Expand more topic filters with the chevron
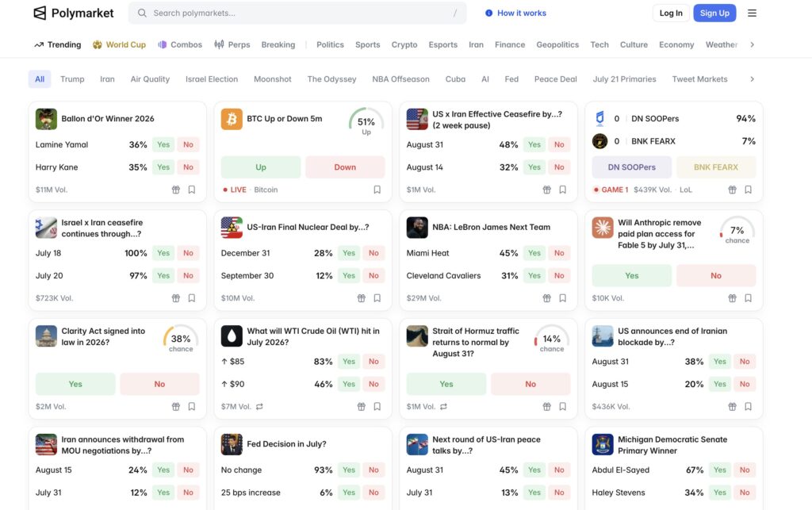 [752, 79]
